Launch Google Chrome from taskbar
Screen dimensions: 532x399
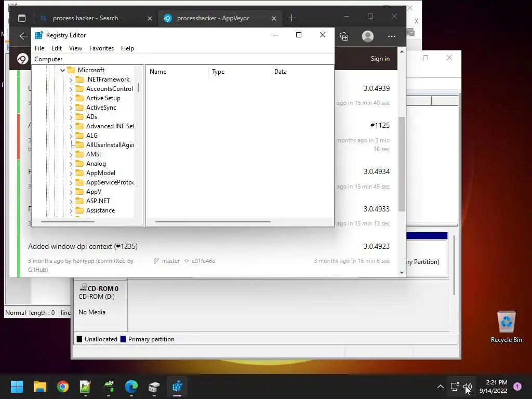tap(63, 387)
